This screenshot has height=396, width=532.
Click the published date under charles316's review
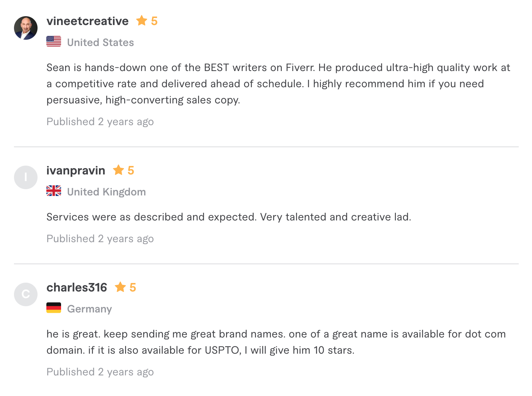pyautogui.click(x=100, y=372)
